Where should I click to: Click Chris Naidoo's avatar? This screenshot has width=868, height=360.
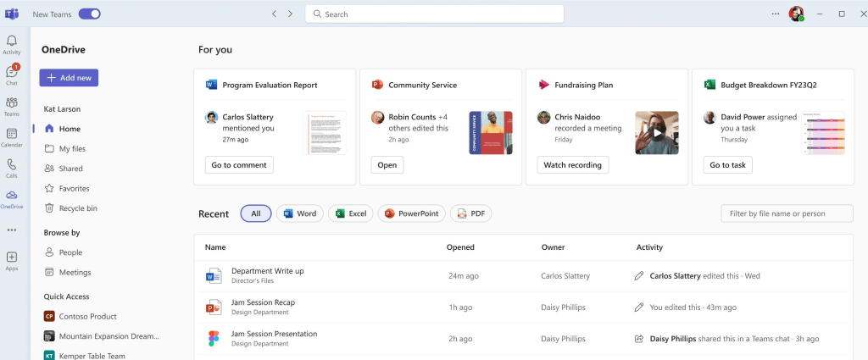pyautogui.click(x=543, y=117)
